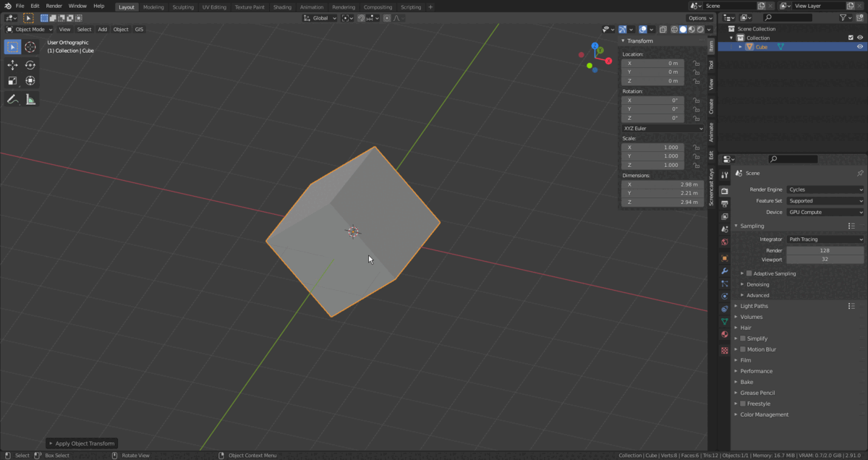Expand the Light Paths panel
868x460 pixels.
(x=754, y=306)
